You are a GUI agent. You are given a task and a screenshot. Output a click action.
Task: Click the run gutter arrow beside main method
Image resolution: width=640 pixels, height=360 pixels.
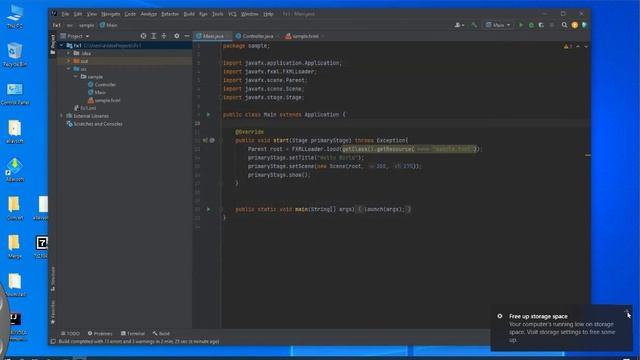pos(208,209)
